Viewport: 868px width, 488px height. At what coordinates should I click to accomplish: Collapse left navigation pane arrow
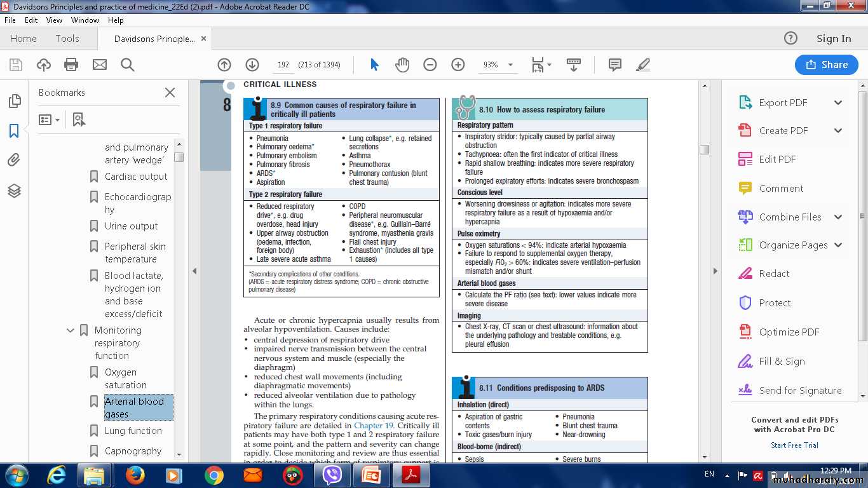[194, 271]
